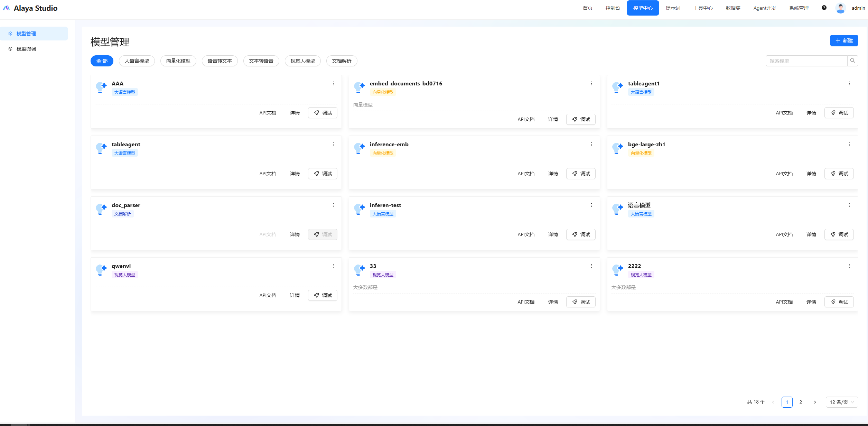Click model icon of qwenvl card
This screenshot has width=868, height=426.
click(x=101, y=270)
